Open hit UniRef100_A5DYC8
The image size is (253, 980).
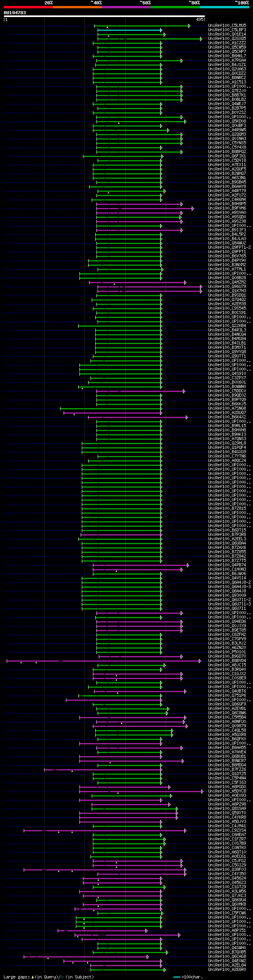227,791
